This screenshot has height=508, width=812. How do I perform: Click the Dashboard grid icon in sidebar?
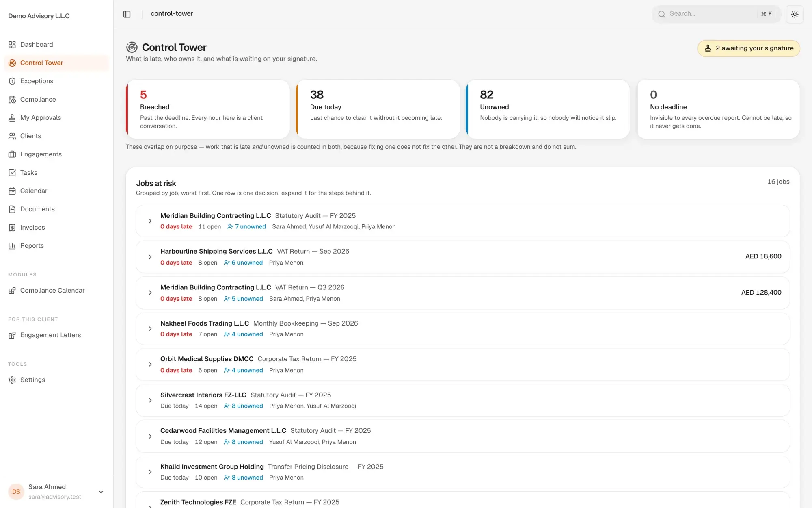click(x=12, y=45)
